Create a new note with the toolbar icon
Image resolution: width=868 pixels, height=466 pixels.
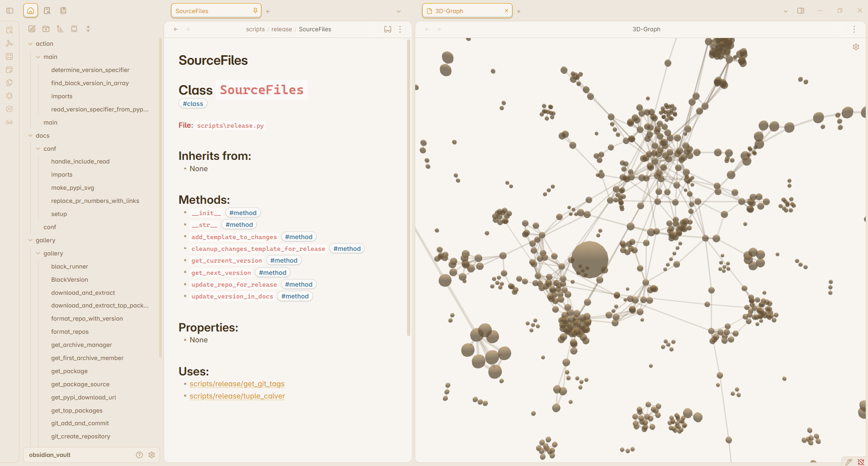pyautogui.click(x=32, y=29)
